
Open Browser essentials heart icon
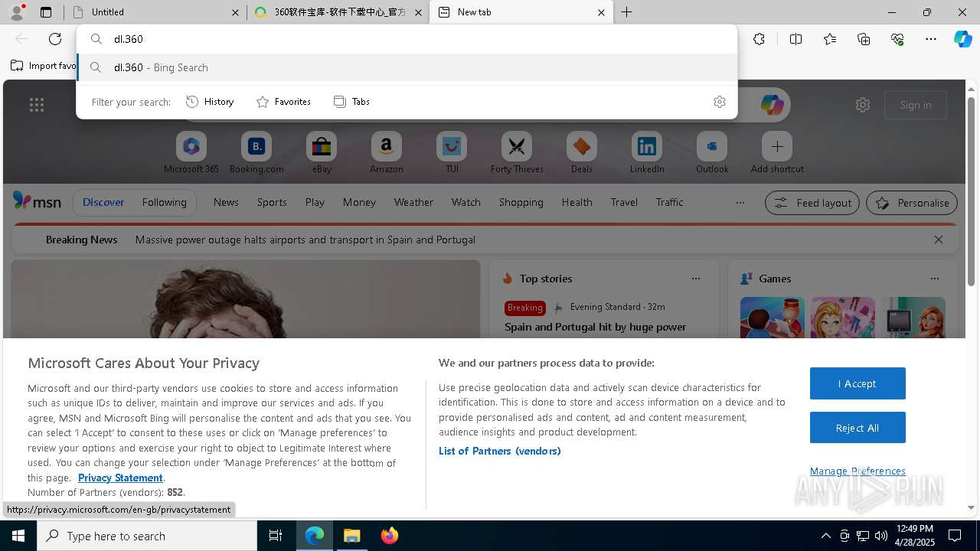click(x=897, y=39)
